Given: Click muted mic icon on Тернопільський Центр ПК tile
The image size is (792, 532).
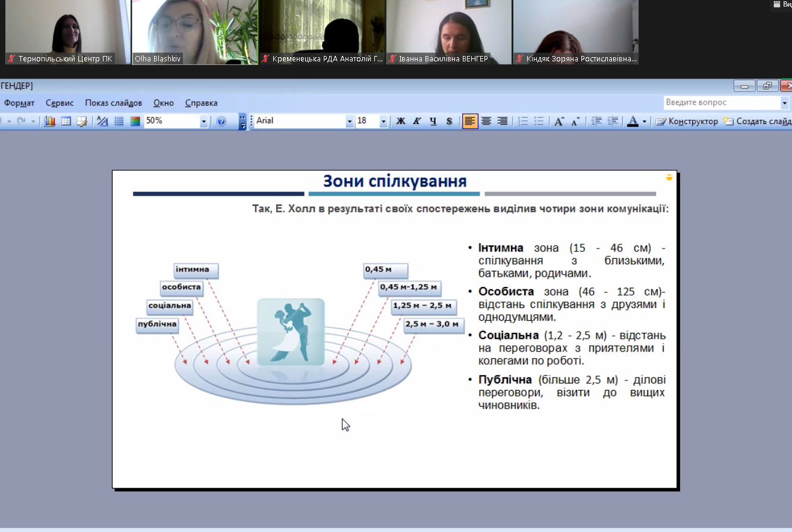Looking at the screenshot, I should pyautogui.click(x=11, y=59).
